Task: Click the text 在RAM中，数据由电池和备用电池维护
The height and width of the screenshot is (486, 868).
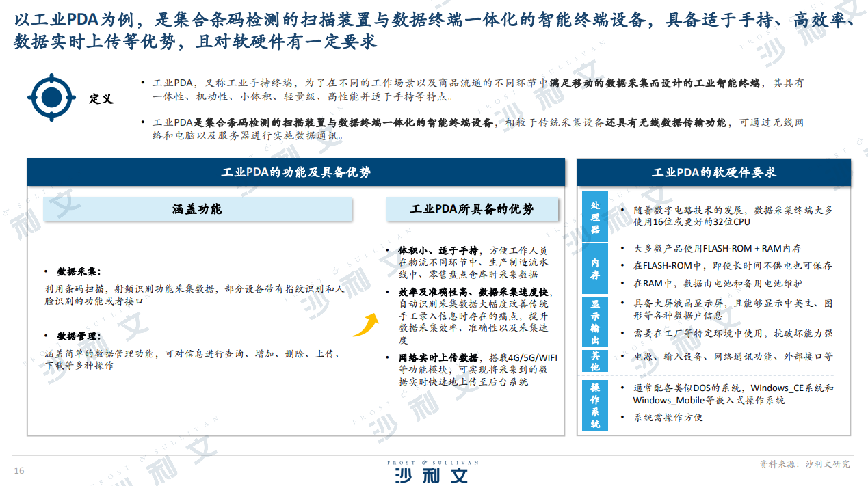Action: (718, 283)
